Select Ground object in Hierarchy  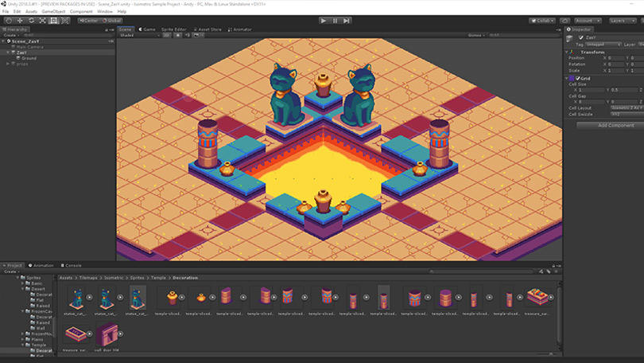click(x=29, y=58)
